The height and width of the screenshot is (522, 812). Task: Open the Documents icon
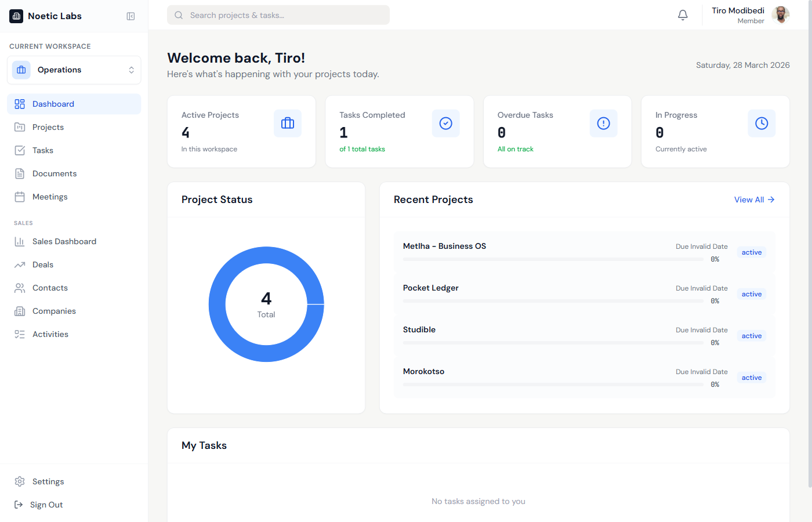pos(20,173)
